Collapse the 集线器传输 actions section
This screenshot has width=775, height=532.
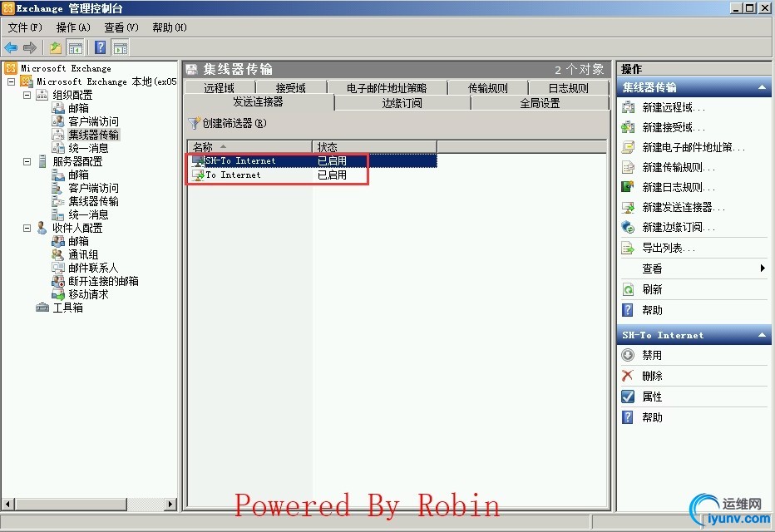pyautogui.click(x=762, y=88)
